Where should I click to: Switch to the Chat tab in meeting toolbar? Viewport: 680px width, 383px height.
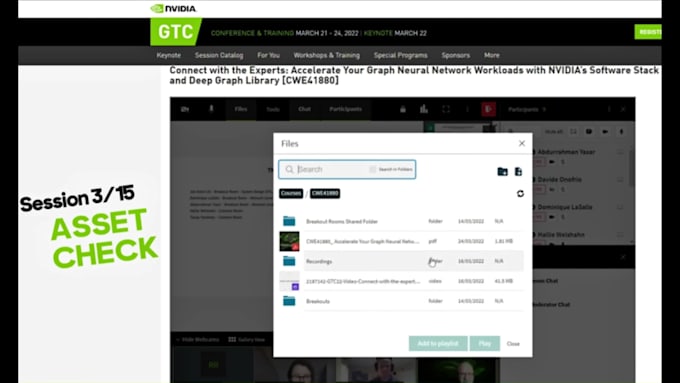pyautogui.click(x=304, y=109)
